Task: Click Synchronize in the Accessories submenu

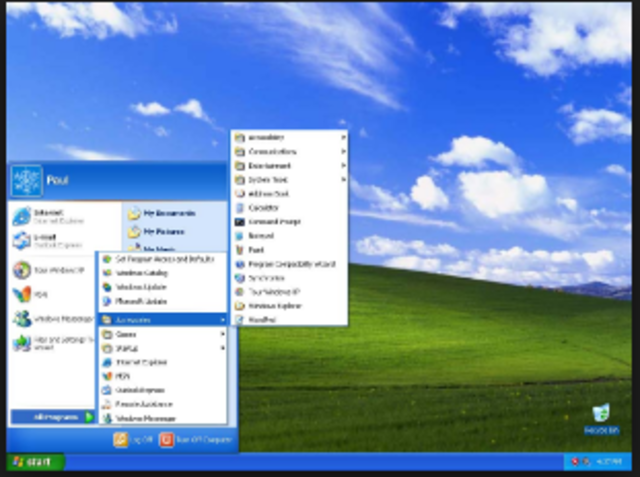Action: pyautogui.click(x=289, y=278)
